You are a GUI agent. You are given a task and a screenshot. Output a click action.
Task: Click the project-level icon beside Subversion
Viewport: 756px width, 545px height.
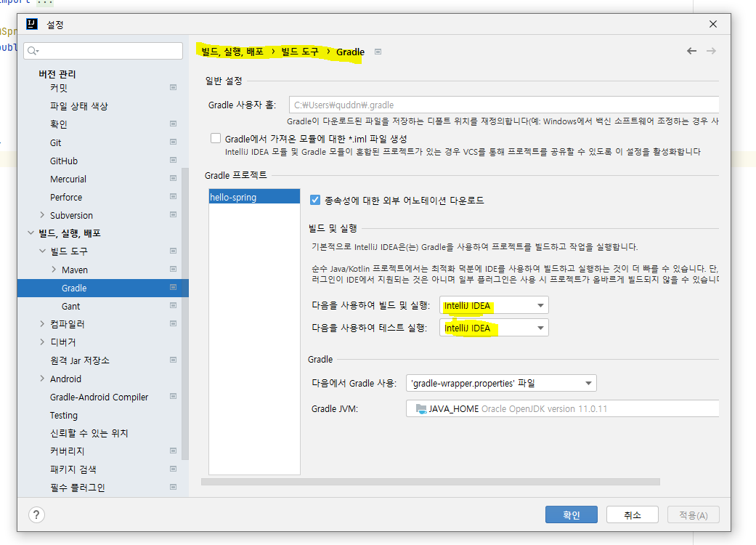pyautogui.click(x=173, y=214)
